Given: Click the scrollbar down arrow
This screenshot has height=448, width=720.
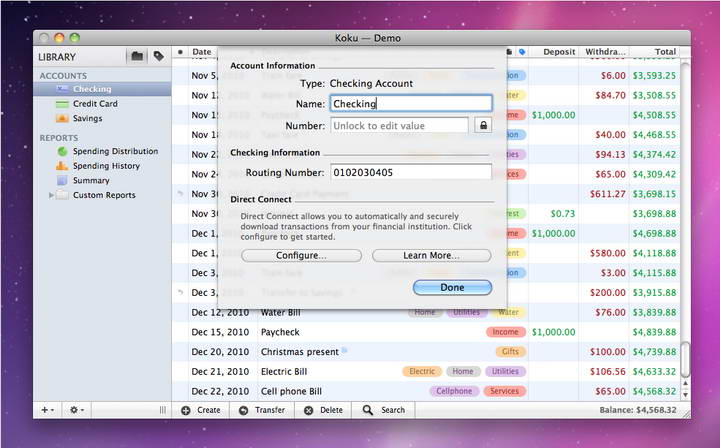Looking at the screenshot, I should [685, 394].
